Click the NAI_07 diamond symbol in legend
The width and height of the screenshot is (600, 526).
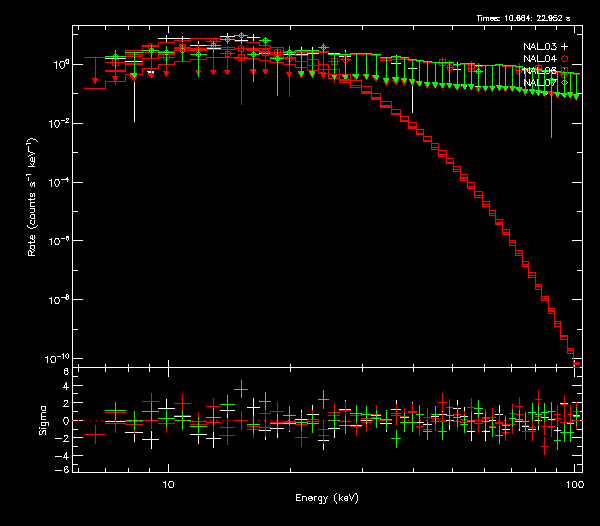564,83
